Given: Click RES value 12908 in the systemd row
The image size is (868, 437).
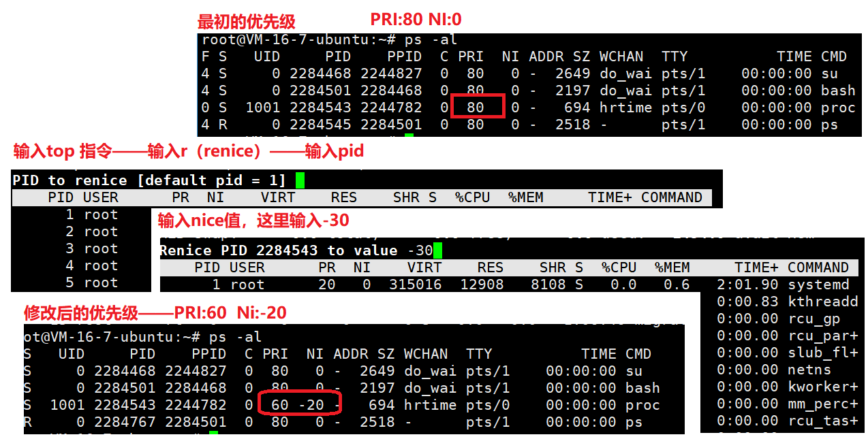Looking at the screenshot, I should click(482, 285).
